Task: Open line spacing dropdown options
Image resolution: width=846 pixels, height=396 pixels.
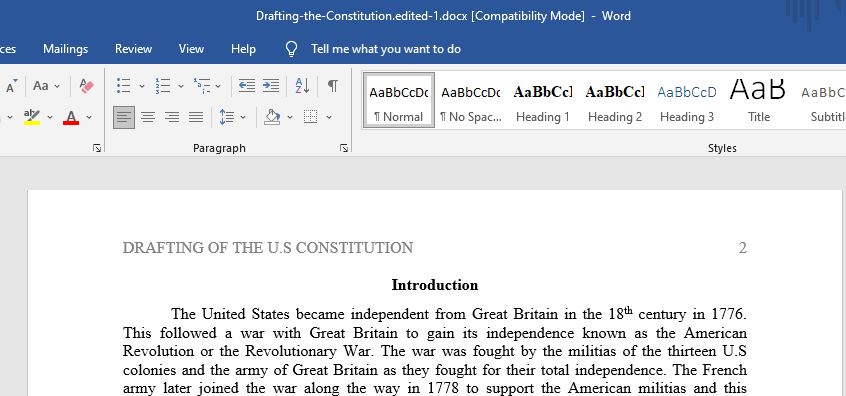Action: click(243, 117)
